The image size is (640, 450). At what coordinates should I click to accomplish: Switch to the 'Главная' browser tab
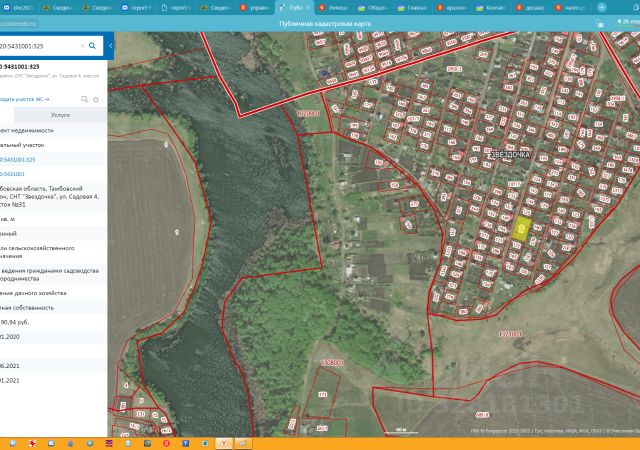pyautogui.click(x=413, y=7)
